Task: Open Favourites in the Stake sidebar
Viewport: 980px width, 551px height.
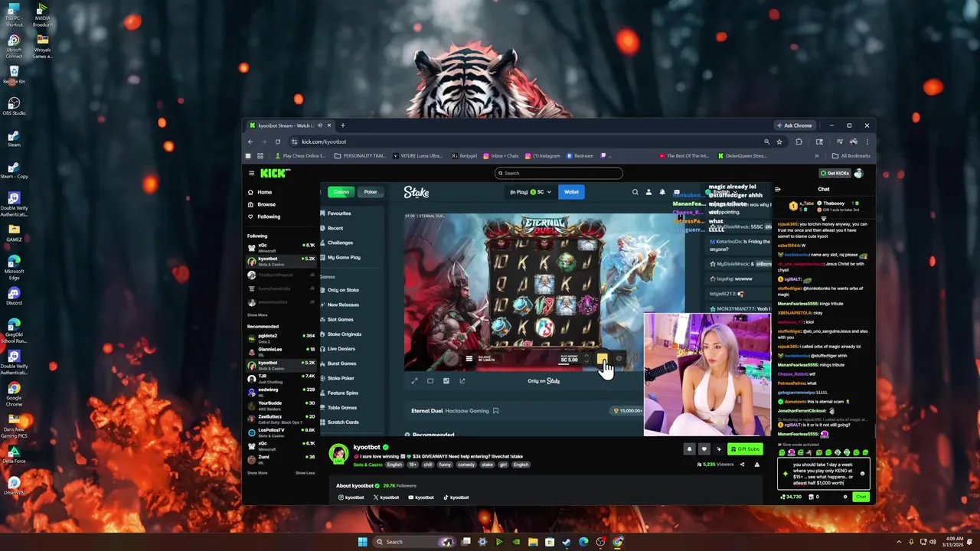Action: tap(336, 214)
